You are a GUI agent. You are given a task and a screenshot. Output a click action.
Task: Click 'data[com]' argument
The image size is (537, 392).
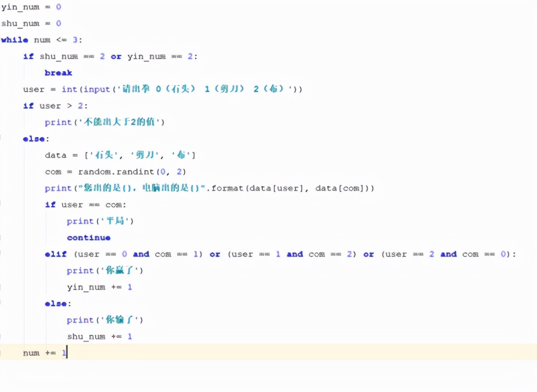(340, 188)
